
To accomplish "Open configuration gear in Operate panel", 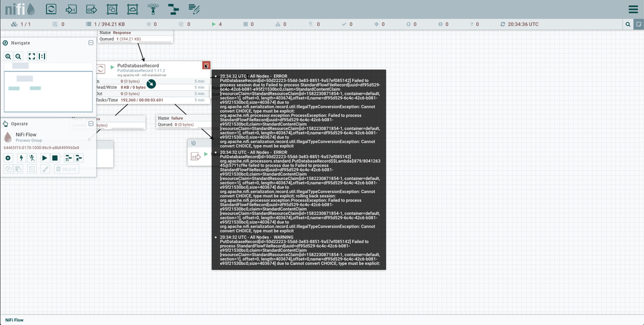I will 8,158.
